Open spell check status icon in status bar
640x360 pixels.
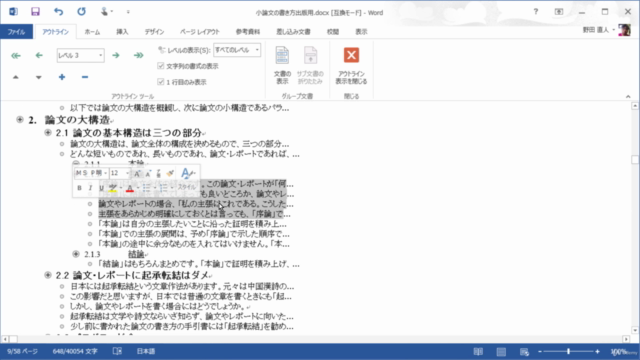tap(117, 351)
